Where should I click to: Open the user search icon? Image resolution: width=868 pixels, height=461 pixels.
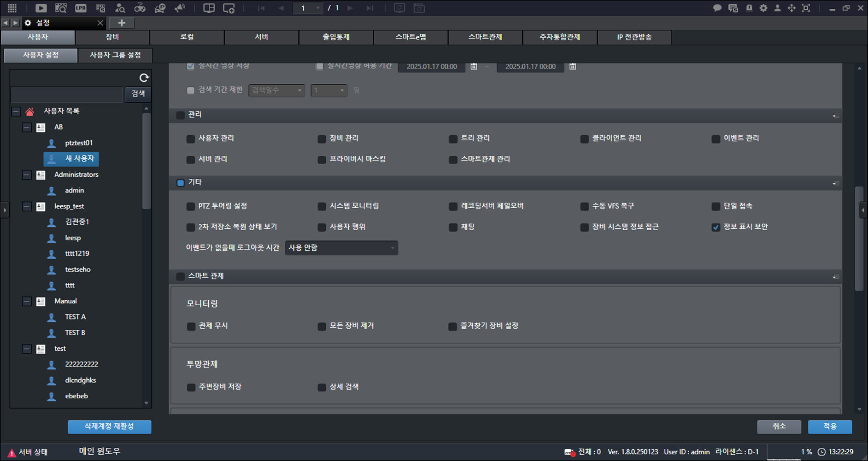[x=120, y=8]
